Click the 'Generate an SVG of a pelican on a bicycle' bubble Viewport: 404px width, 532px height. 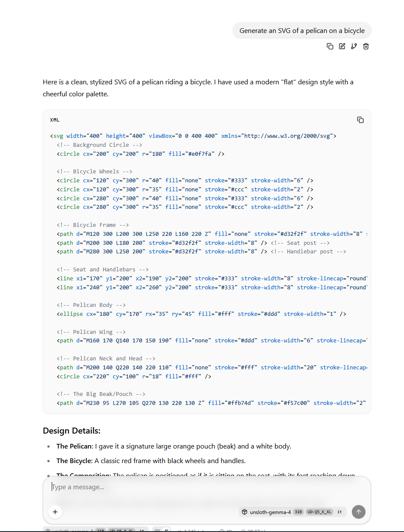(x=302, y=31)
